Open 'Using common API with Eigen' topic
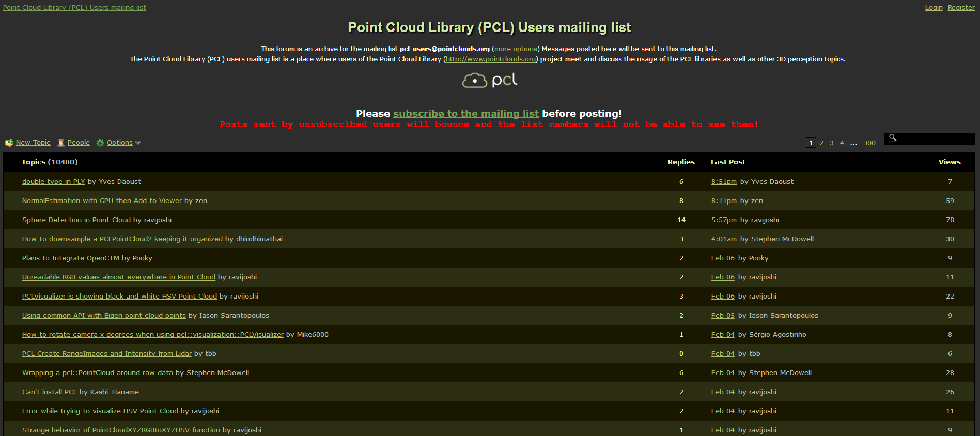The image size is (980, 436). [x=104, y=316]
